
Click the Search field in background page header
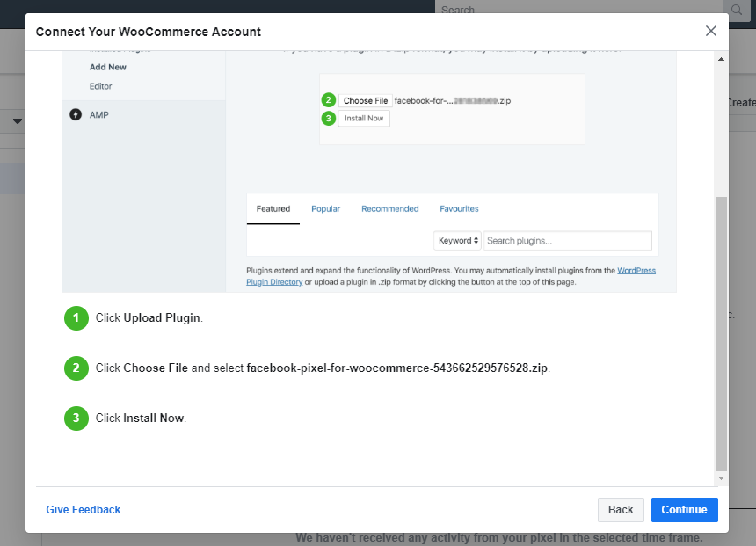[x=578, y=9]
